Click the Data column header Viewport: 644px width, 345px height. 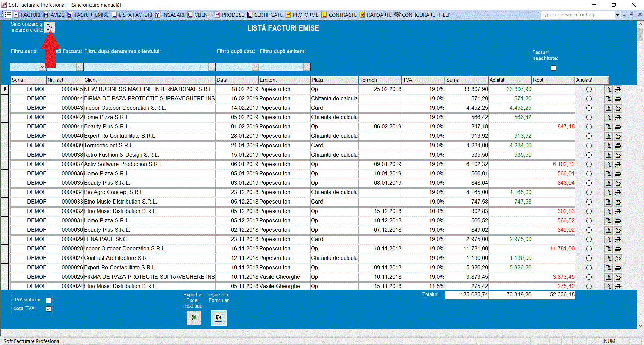tap(237, 80)
